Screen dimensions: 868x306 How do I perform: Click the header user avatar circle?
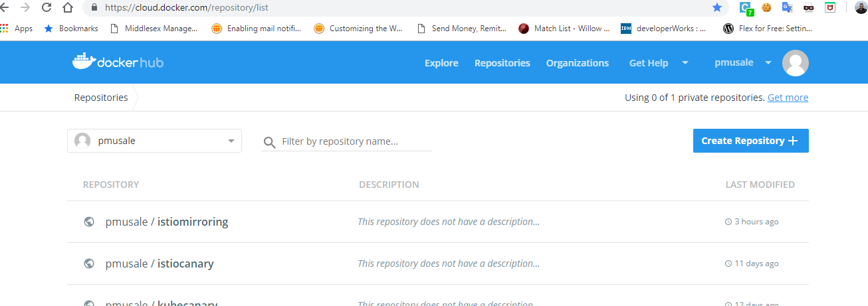click(x=795, y=62)
